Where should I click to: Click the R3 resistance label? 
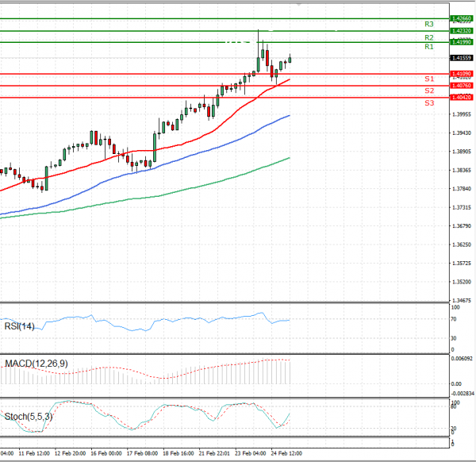point(429,24)
